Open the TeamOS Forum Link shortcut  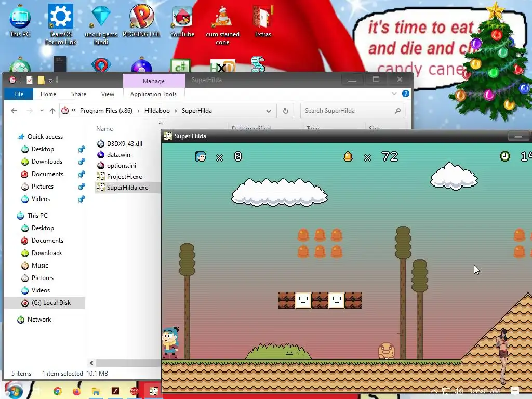point(61,24)
